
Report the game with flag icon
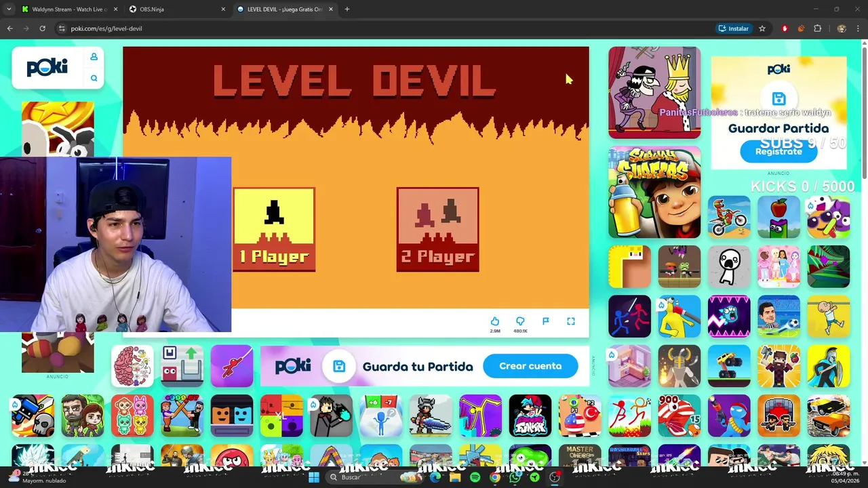pyautogui.click(x=545, y=321)
